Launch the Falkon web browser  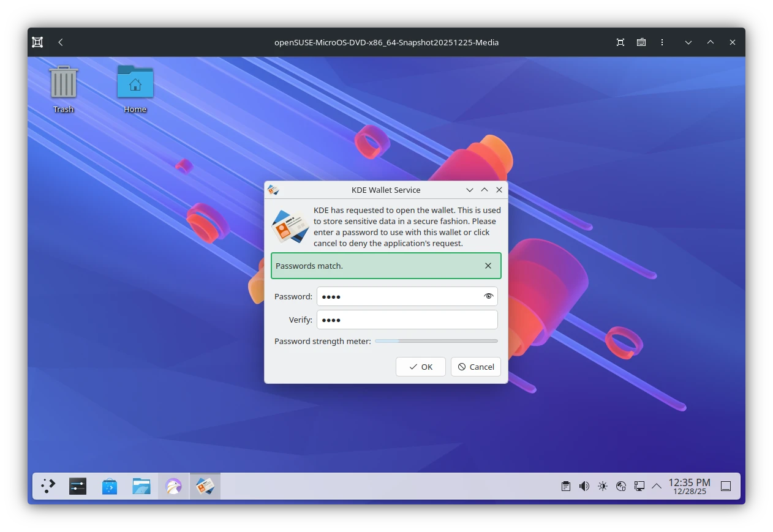pos(173,485)
